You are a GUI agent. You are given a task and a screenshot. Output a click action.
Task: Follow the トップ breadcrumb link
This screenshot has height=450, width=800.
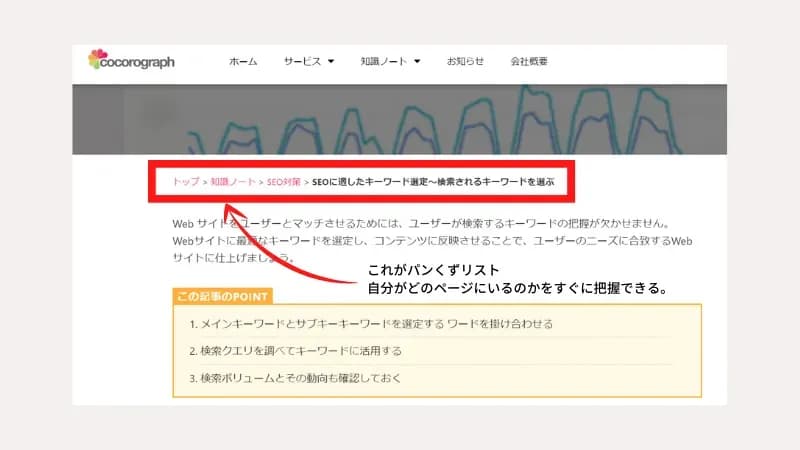coord(186,182)
